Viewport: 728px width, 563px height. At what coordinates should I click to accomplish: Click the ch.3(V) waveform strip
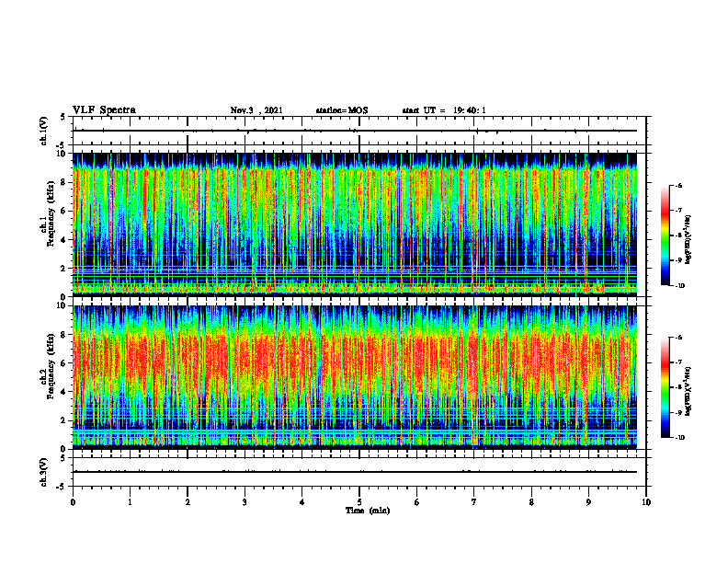click(x=359, y=472)
